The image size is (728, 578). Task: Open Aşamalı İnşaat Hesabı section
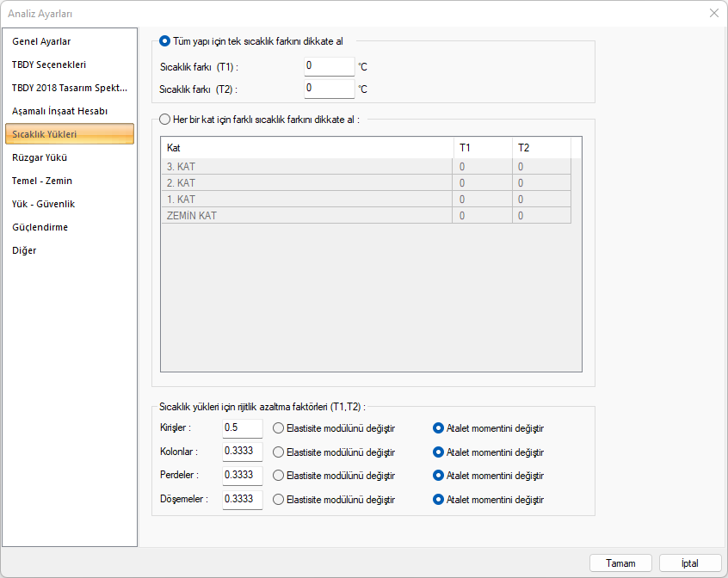(59, 111)
